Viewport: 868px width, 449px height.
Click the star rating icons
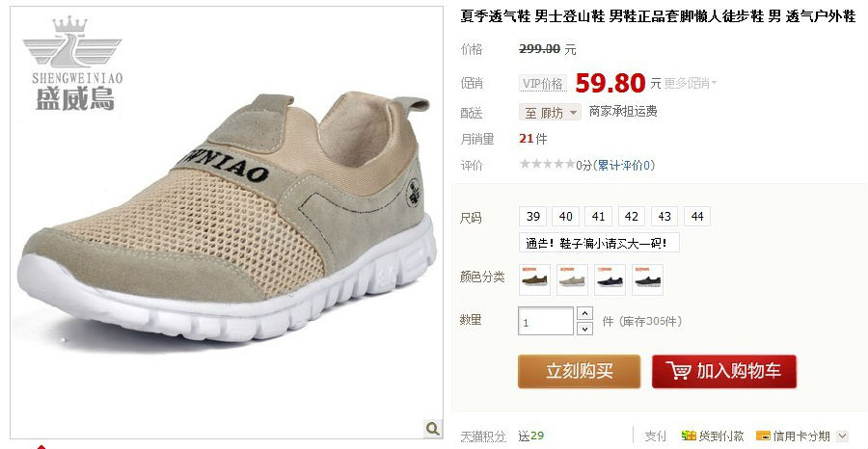(x=547, y=164)
